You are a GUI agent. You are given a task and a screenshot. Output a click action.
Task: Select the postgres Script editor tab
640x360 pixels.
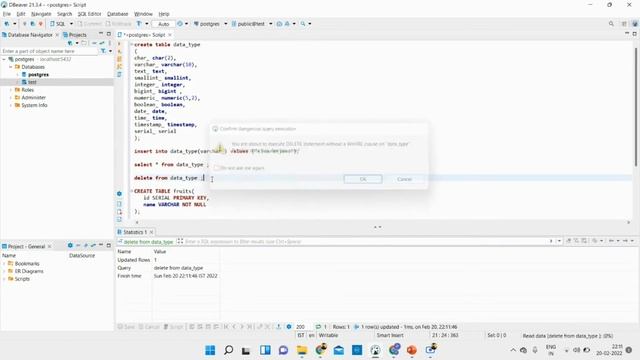[x=143, y=35]
